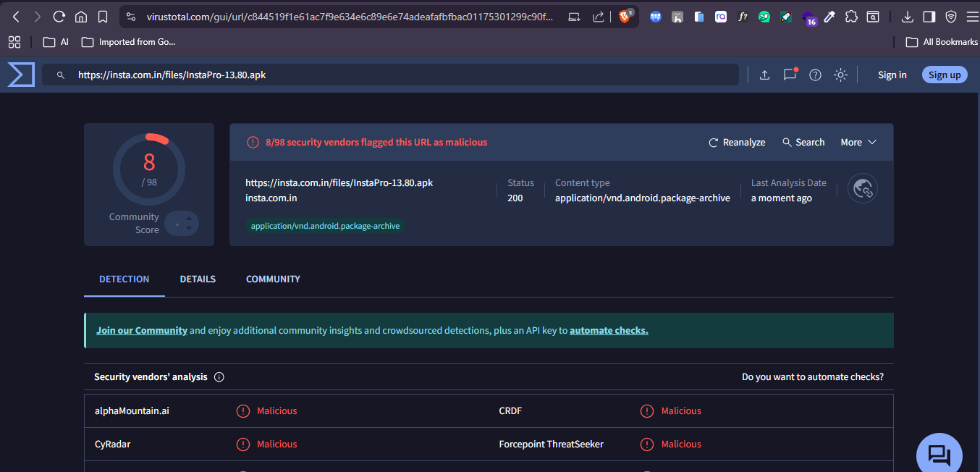Open the feedback chat icon with red dot
The height and width of the screenshot is (472, 980).
(x=790, y=75)
